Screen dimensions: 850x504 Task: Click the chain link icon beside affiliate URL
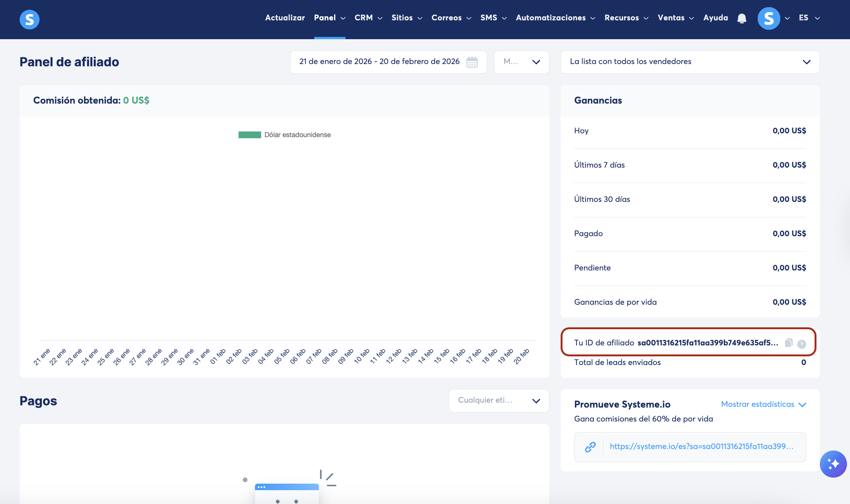coord(590,447)
